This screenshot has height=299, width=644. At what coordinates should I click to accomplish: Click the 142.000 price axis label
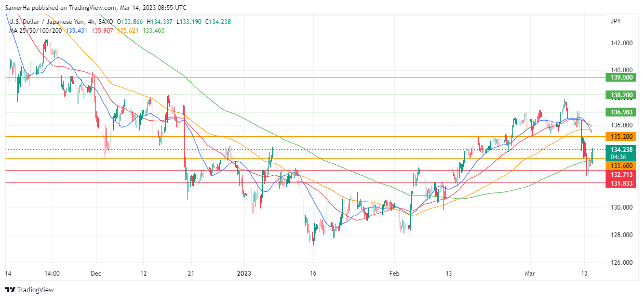click(x=620, y=43)
